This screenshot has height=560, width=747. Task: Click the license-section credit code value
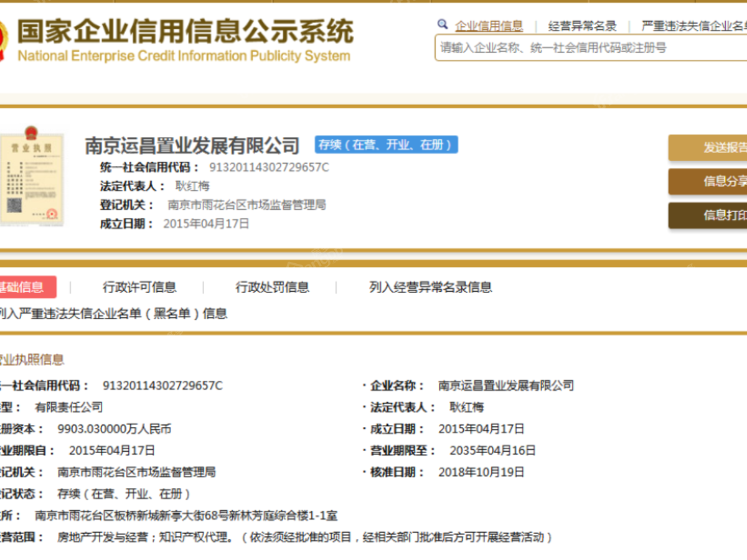click(162, 386)
